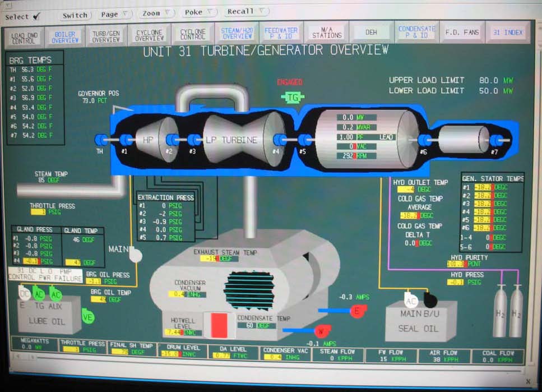Open the DEH page
Image resolution: width=542 pixels, height=392 pixels.
(x=371, y=32)
